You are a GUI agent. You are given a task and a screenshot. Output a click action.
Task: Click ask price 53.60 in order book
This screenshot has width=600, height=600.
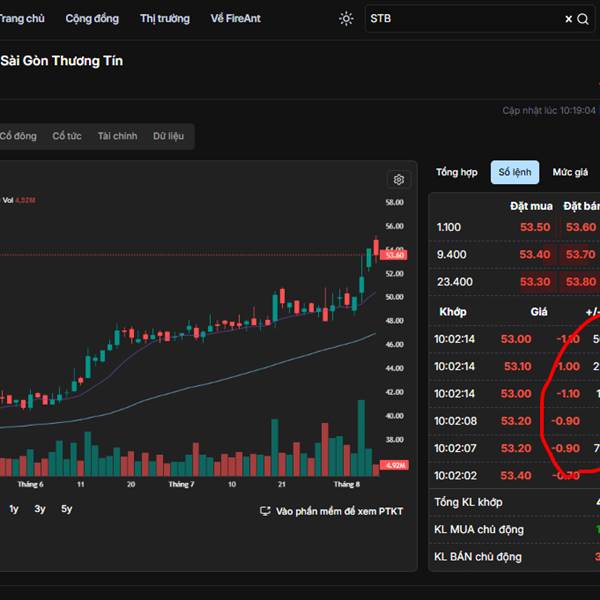click(x=581, y=227)
